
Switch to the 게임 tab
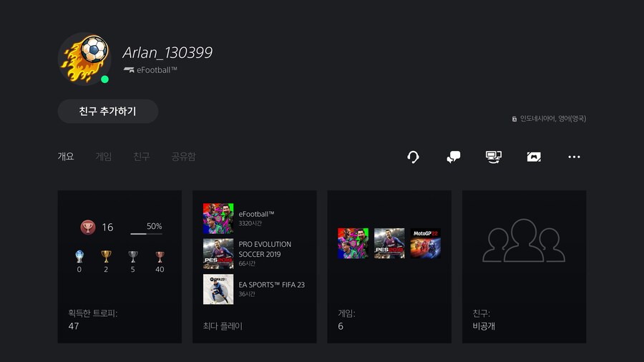point(104,157)
